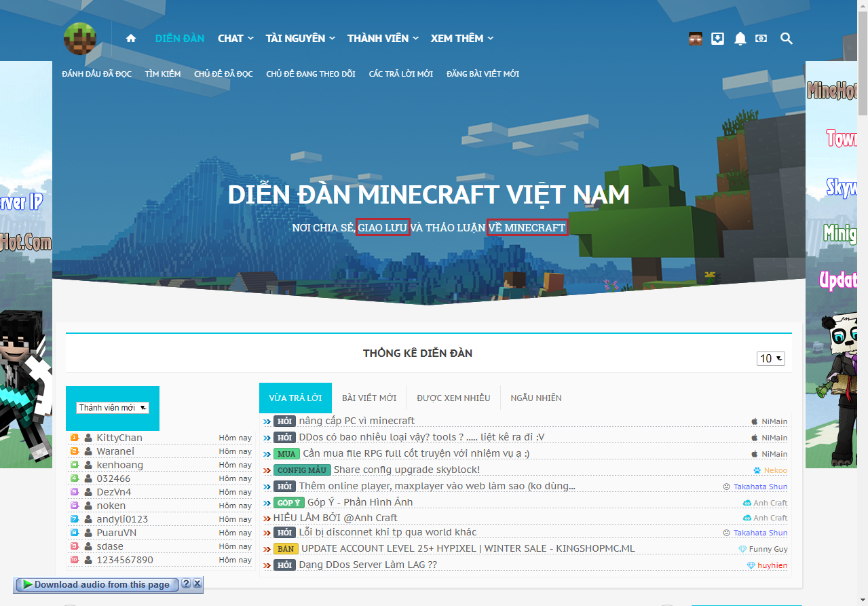Switch to the NGẪU NHIÊN tab
Image resolution: width=868 pixels, height=606 pixels.
(536, 398)
